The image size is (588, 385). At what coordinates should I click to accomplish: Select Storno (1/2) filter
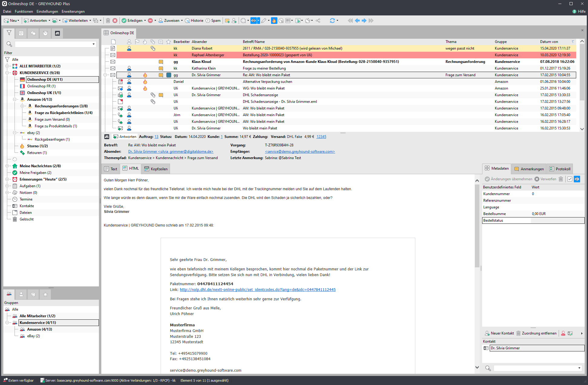tap(38, 146)
